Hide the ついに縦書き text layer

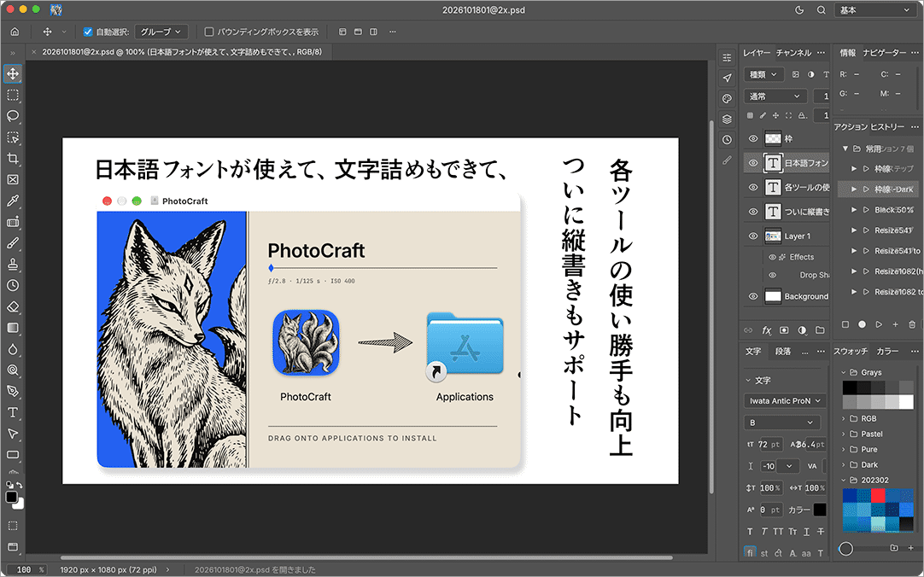(753, 212)
